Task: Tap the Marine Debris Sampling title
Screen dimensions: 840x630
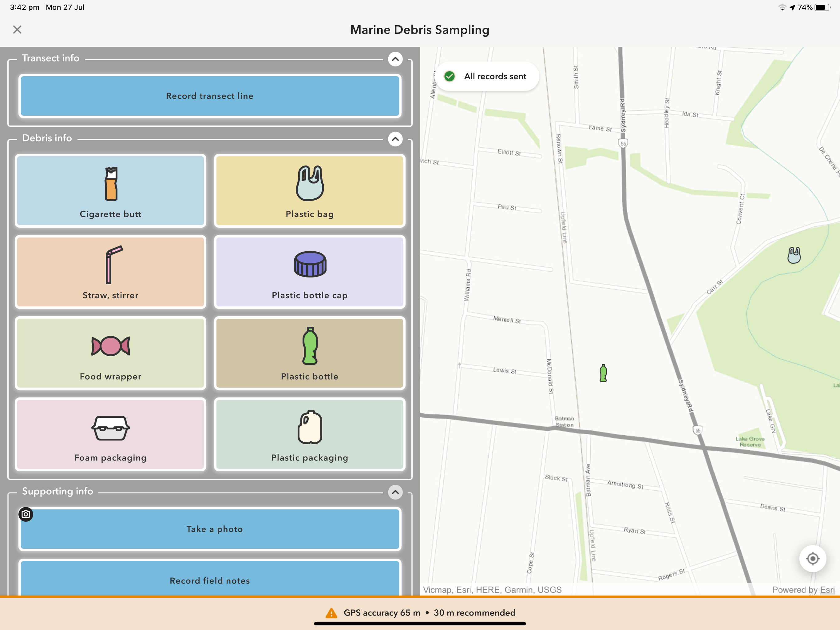Action: pos(420,30)
